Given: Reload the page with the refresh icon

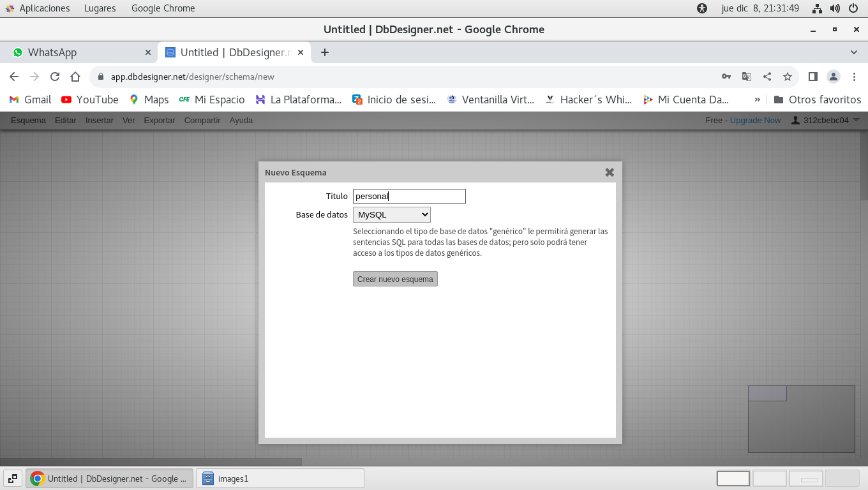Looking at the screenshot, I should pos(55,77).
